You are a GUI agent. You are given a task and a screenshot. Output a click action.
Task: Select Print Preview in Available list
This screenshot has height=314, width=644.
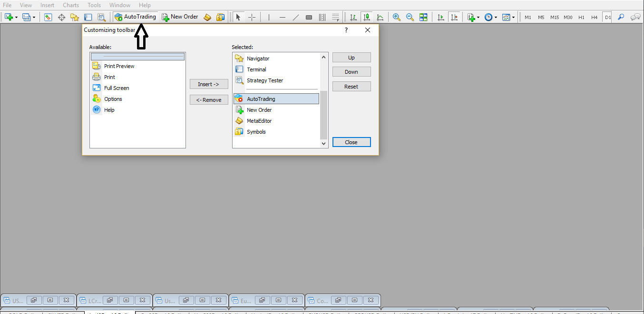tap(137, 66)
